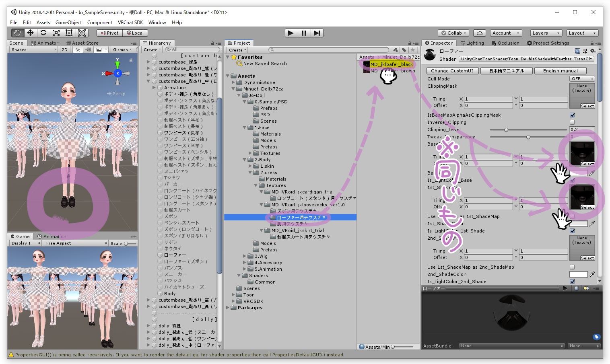Collapse the Assets folder tree
Viewport: 610px width, 364px height.
(228, 76)
